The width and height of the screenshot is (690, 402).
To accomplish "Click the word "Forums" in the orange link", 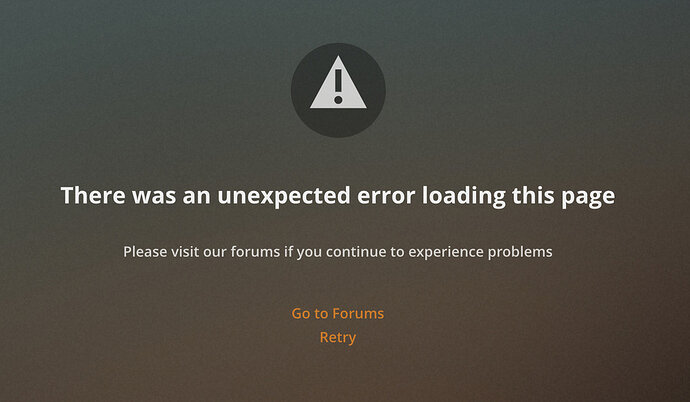I will (x=358, y=313).
